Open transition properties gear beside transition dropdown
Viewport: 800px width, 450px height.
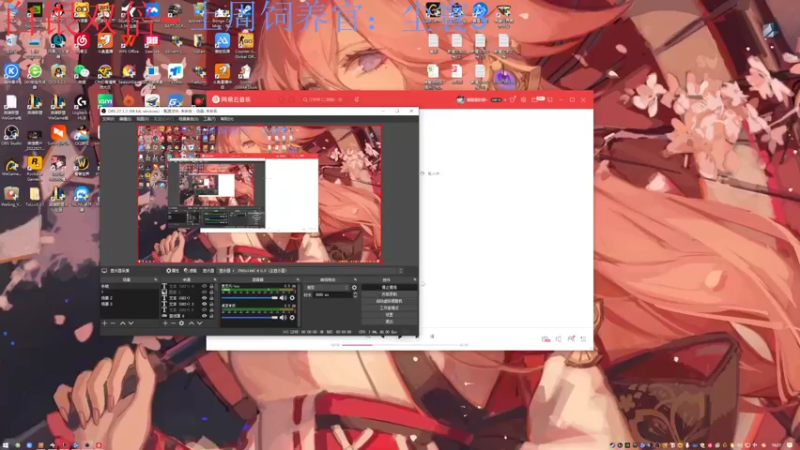coord(354,287)
